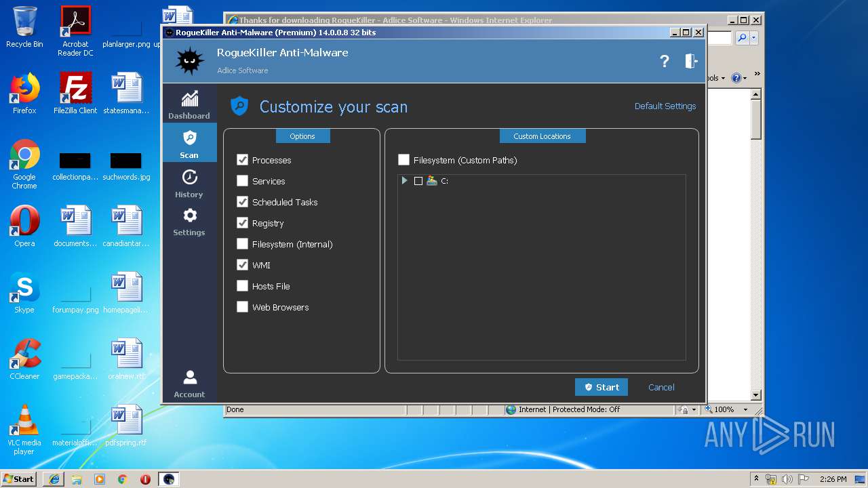868x488 pixels.
Task: Click the IE scrollbar up arrow
Action: 756,94
